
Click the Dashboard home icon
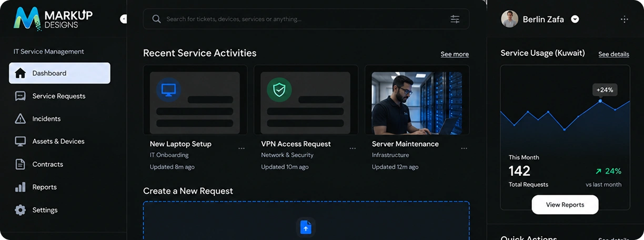(x=20, y=73)
